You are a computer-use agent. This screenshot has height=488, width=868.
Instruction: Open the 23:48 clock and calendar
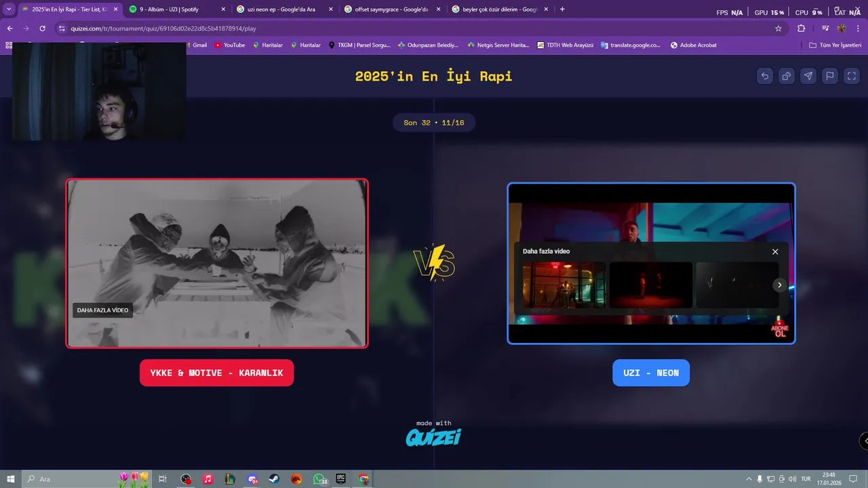coord(829,479)
